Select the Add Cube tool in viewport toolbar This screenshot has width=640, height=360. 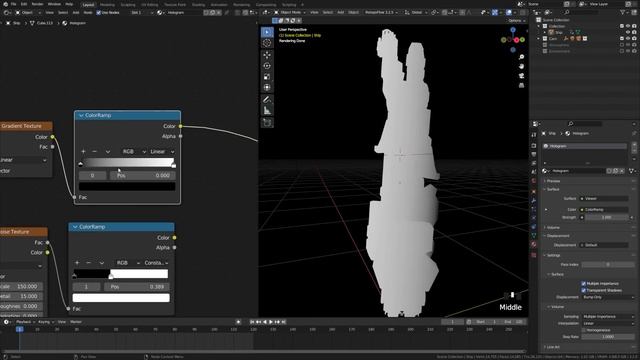tap(267, 122)
